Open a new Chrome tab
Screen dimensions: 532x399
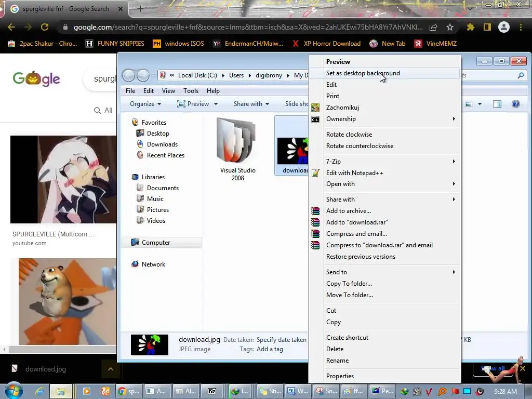[140, 9]
